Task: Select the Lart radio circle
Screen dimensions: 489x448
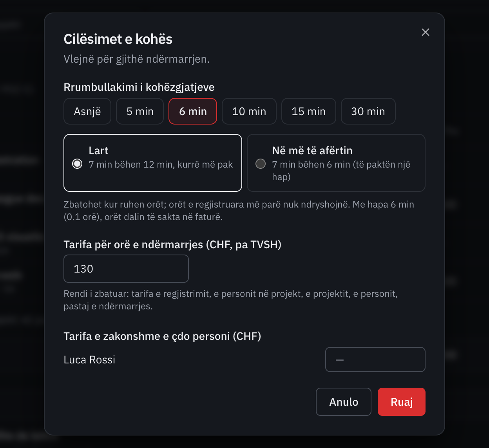Action: pyautogui.click(x=77, y=164)
